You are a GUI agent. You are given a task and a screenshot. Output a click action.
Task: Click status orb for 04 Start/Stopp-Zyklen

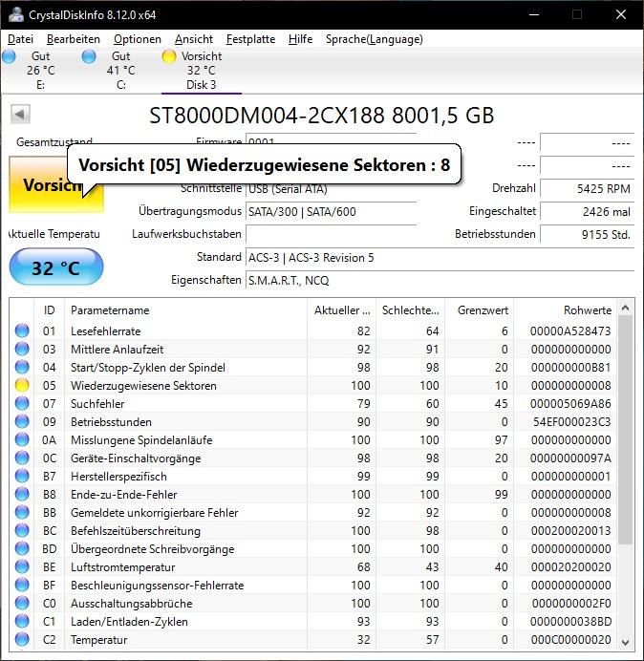click(22, 367)
